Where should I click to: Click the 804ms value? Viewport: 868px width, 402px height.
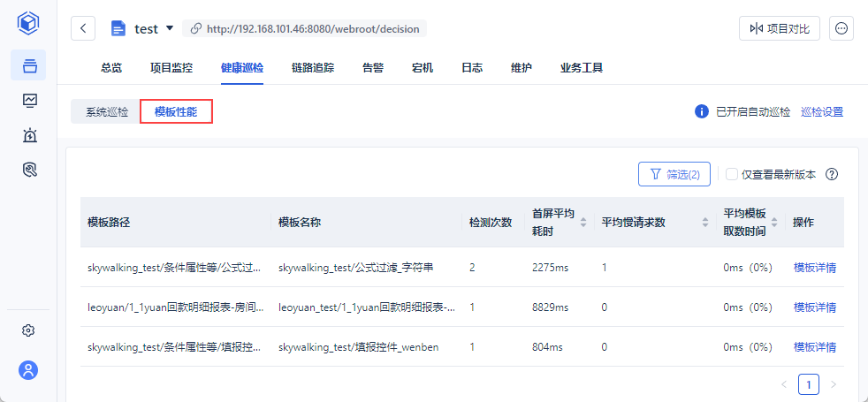click(547, 347)
